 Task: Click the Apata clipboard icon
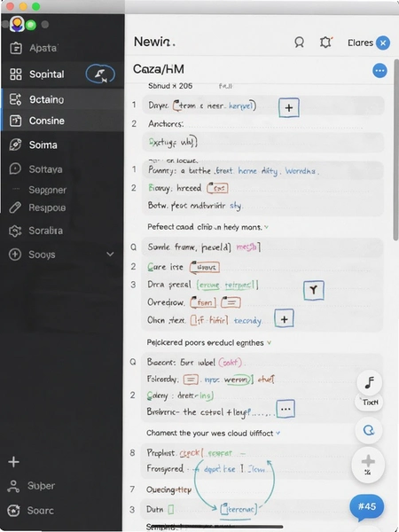click(x=16, y=48)
